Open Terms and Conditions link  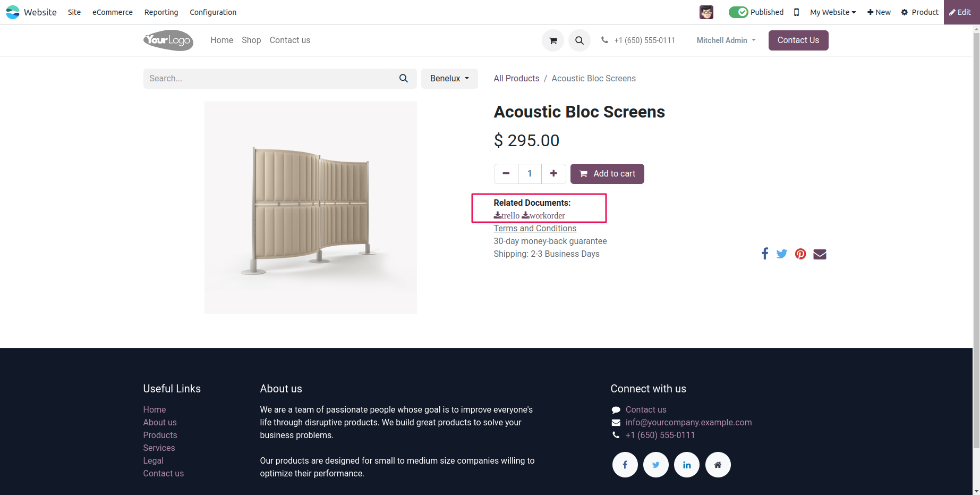[x=535, y=228]
